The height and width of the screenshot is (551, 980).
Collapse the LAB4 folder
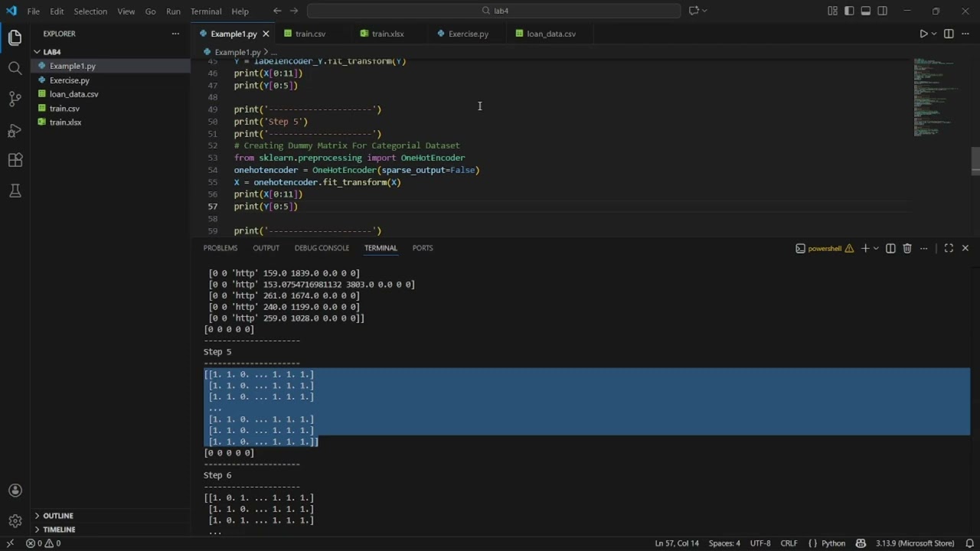point(110,52)
